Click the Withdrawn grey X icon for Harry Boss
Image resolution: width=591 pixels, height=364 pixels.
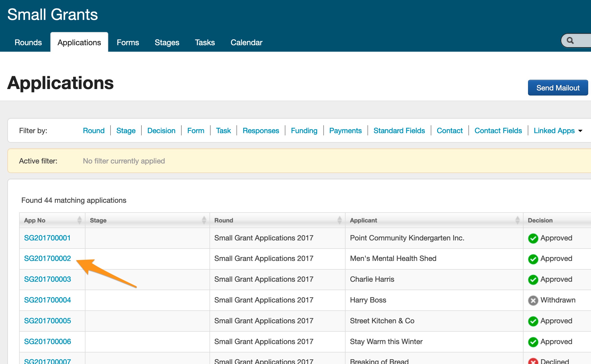click(x=533, y=301)
